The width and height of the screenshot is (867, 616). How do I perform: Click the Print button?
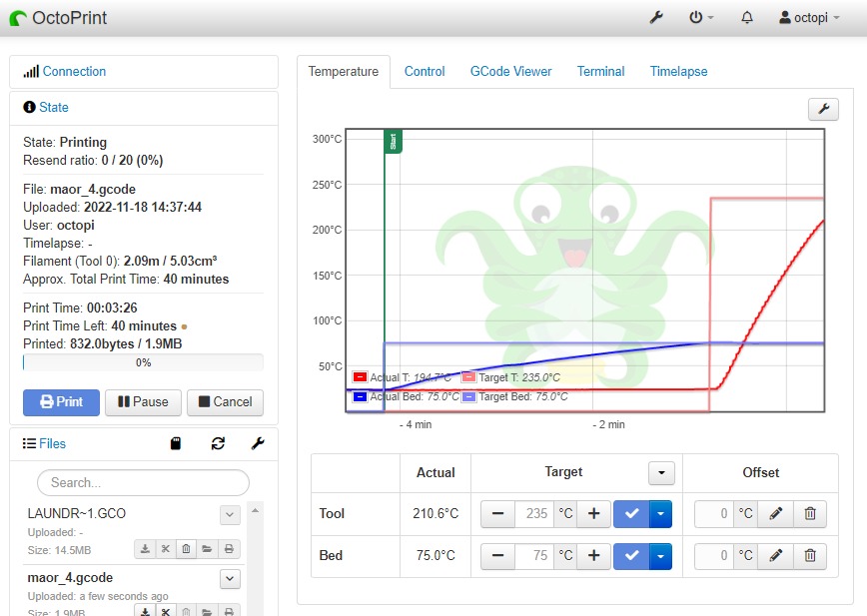[x=61, y=402]
